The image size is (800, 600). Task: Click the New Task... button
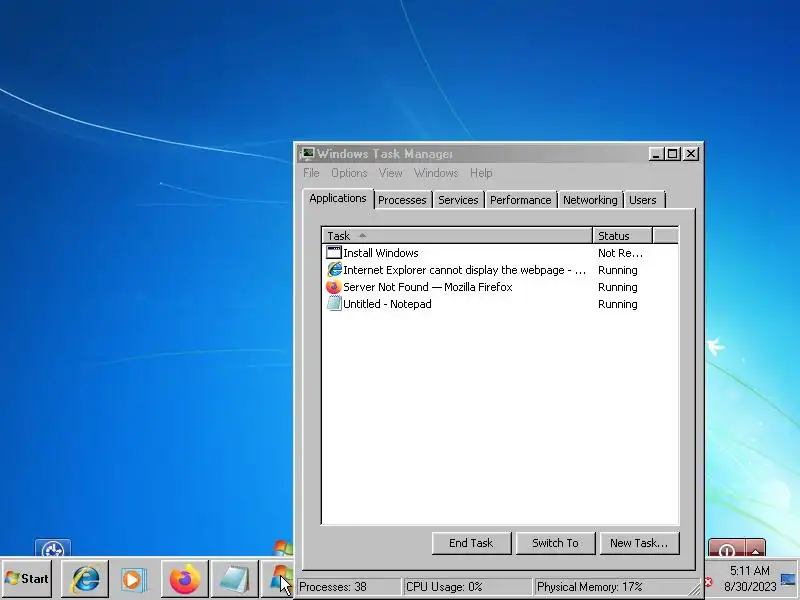[x=639, y=543]
